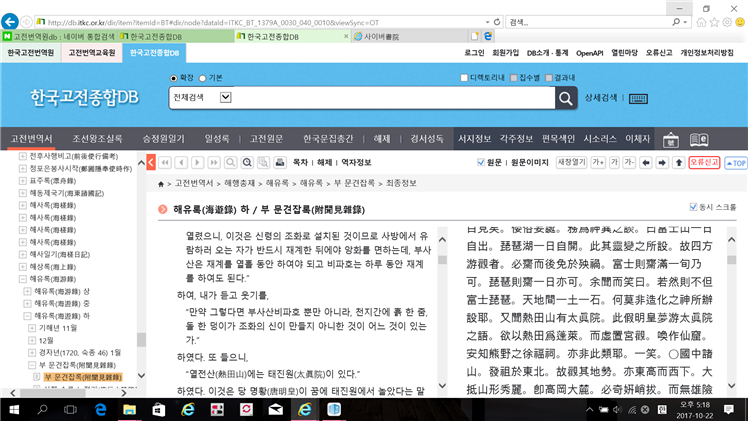
Task: Collapse the 부 문견잡록(附聞見雜錄) parent node
Action: pyautogui.click(x=32, y=365)
